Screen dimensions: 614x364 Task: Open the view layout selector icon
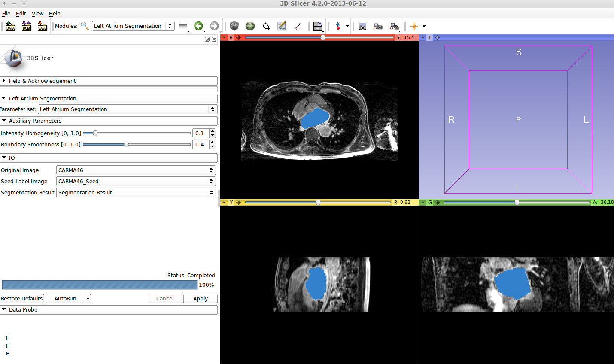tap(318, 26)
